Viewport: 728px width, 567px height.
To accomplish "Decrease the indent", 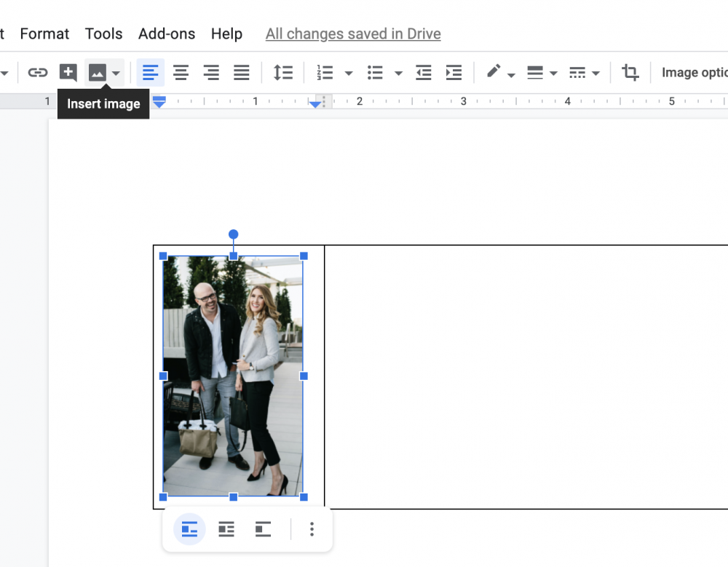I will coord(424,72).
